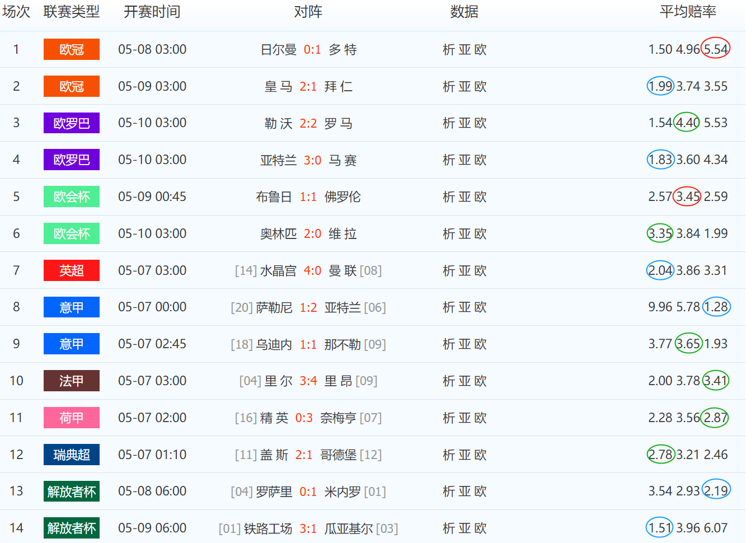The height and width of the screenshot is (543, 756).
Task: Click the team name 拜仁
Action: (x=339, y=86)
